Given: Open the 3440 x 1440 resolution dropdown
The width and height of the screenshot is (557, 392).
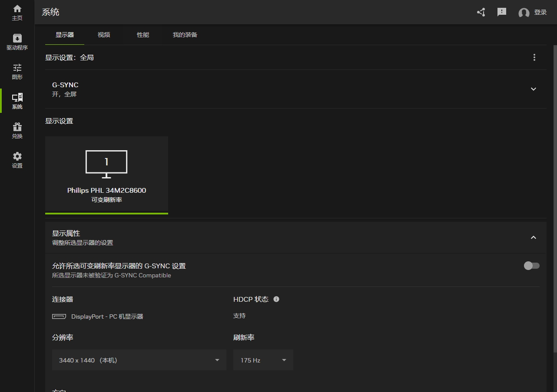Looking at the screenshot, I should point(139,360).
